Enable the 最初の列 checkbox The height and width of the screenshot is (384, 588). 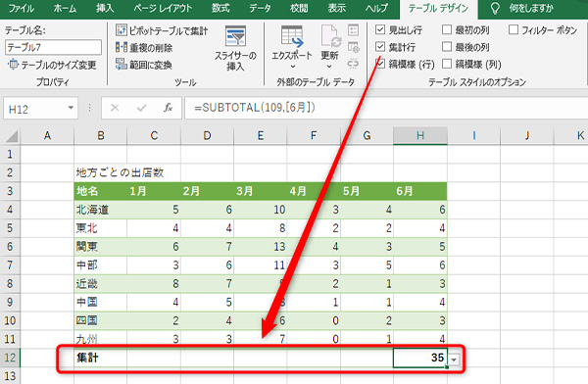point(447,29)
